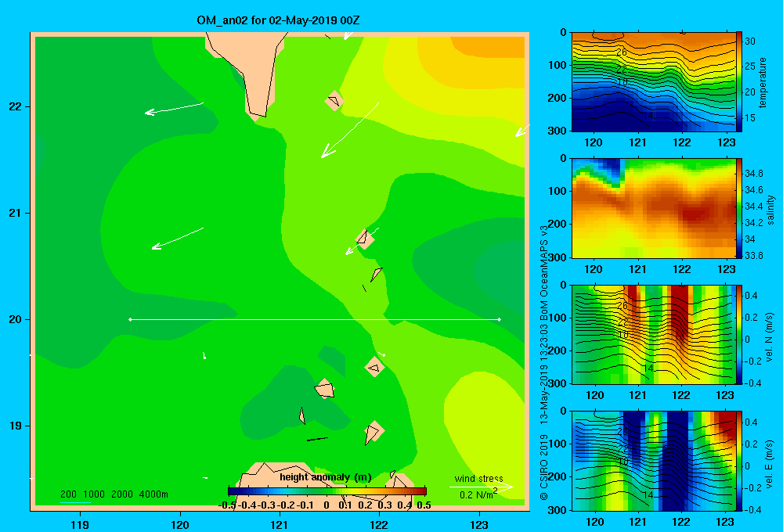Click the white transect line at latitude 20
The width and height of the screenshot is (783, 532).
315,319
